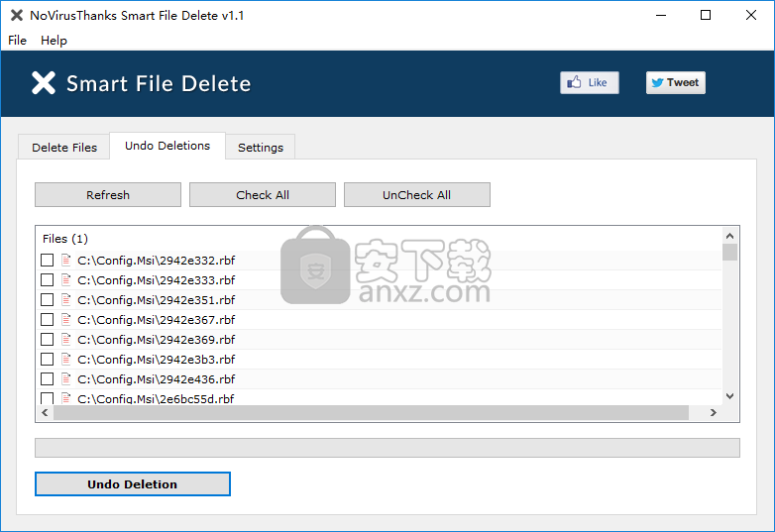The width and height of the screenshot is (775, 532).
Task: Minimize the Smart File Delete window
Action: pos(661,15)
